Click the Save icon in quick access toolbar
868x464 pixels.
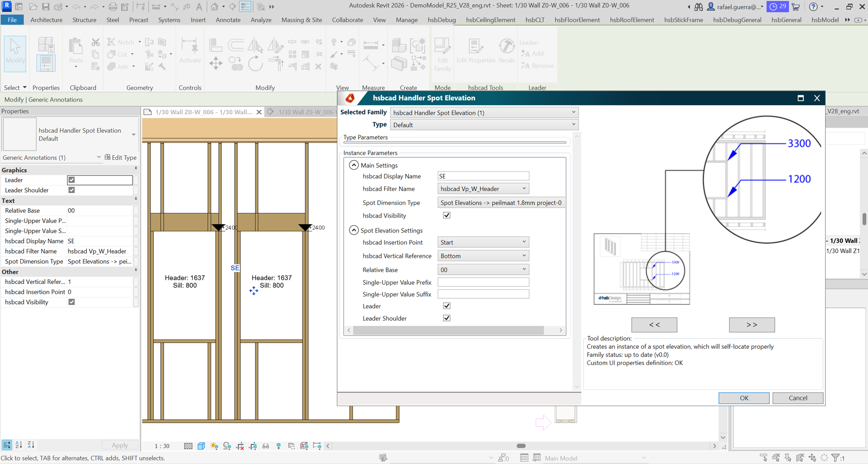coord(46,7)
